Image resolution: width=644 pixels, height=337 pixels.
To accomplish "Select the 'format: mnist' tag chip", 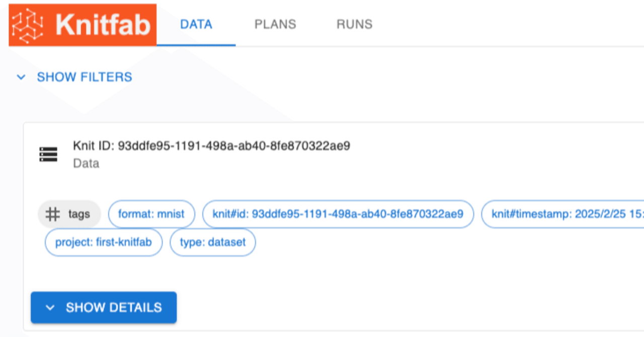I will [151, 214].
